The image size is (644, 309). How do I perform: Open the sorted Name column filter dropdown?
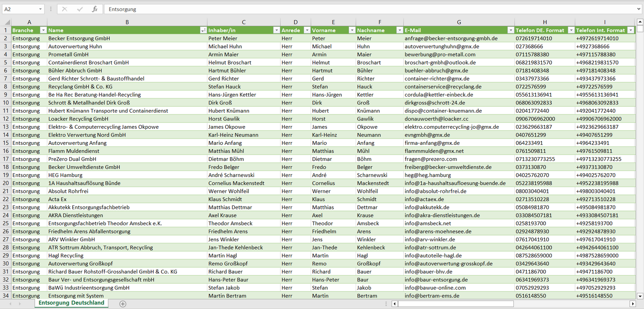203,30
